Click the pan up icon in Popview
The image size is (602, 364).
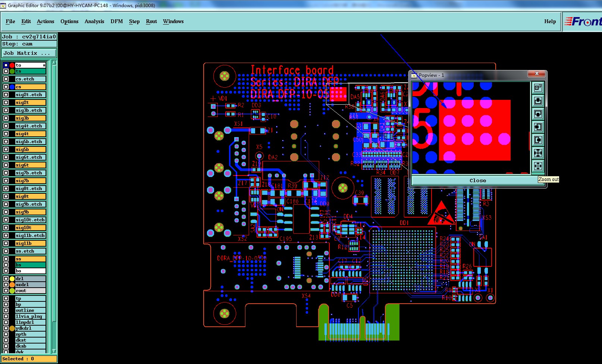(x=538, y=101)
